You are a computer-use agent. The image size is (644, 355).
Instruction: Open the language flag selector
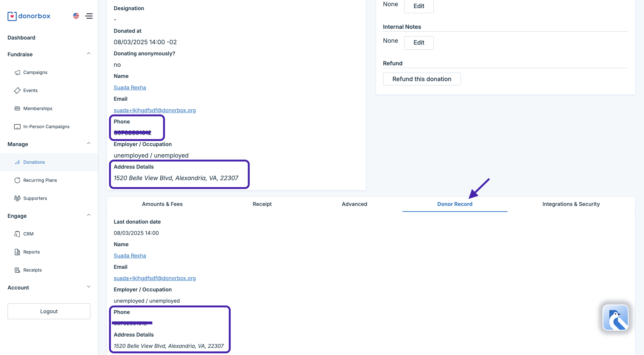(x=76, y=16)
